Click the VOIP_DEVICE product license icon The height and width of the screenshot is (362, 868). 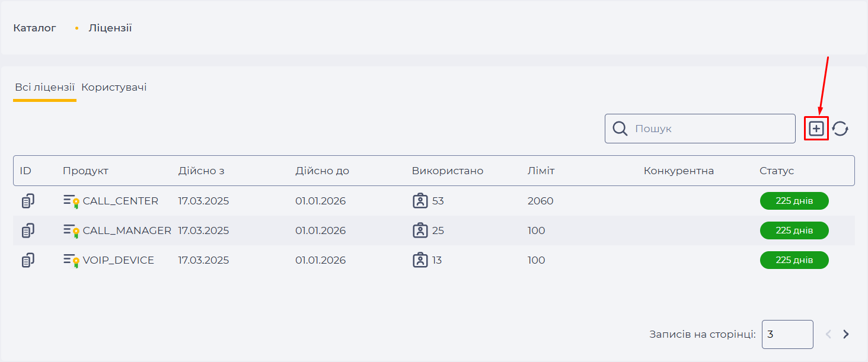pos(72,260)
